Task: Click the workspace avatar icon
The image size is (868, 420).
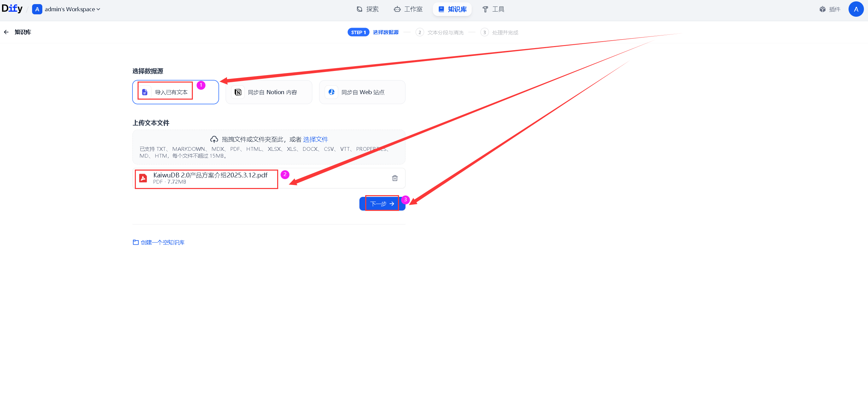Action: 37,9
